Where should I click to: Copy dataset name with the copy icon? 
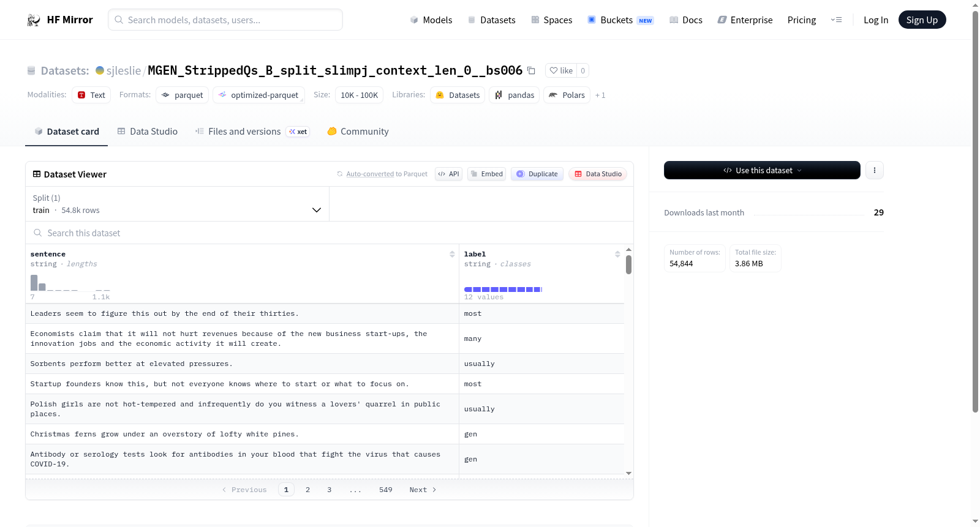(x=531, y=70)
